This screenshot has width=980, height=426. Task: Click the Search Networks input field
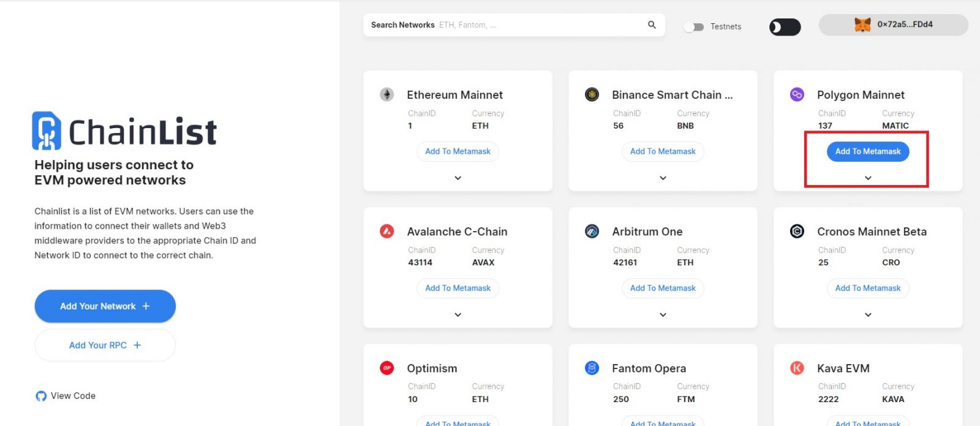[514, 25]
